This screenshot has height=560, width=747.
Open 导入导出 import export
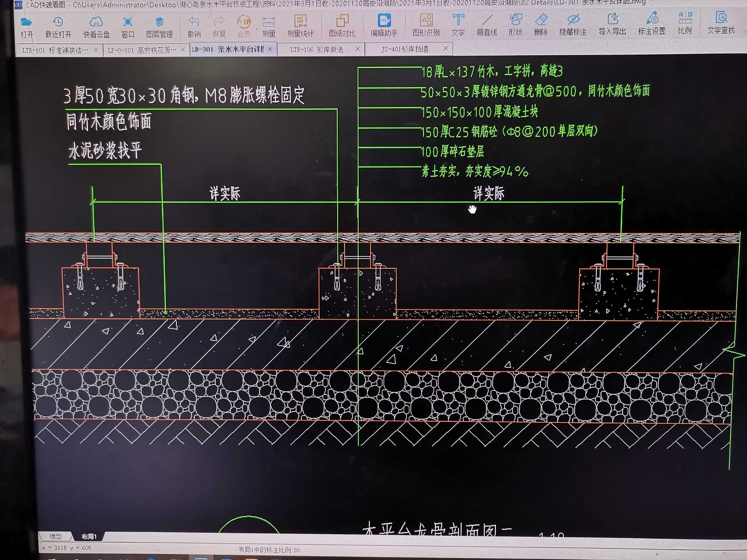point(613,24)
